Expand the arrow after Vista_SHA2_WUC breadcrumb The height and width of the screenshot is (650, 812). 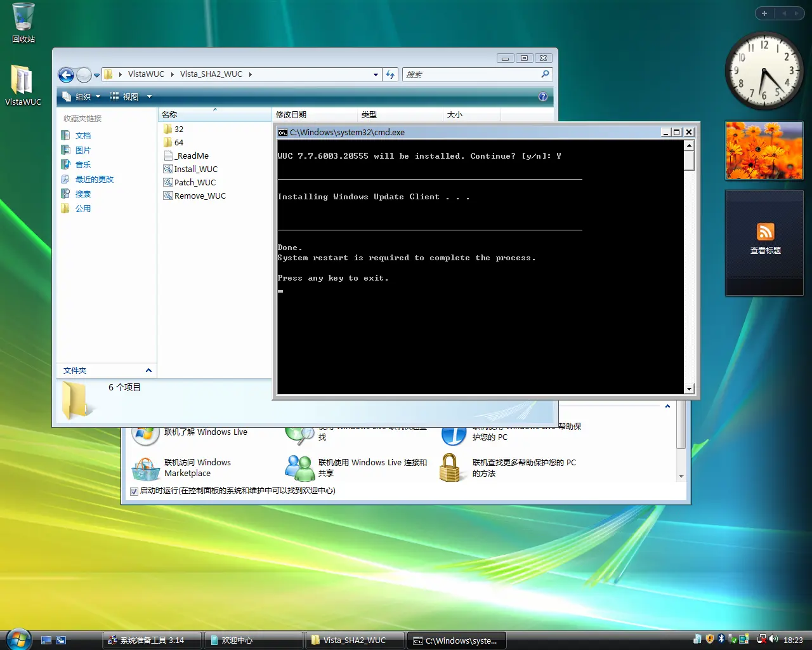(x=250, y=74)
